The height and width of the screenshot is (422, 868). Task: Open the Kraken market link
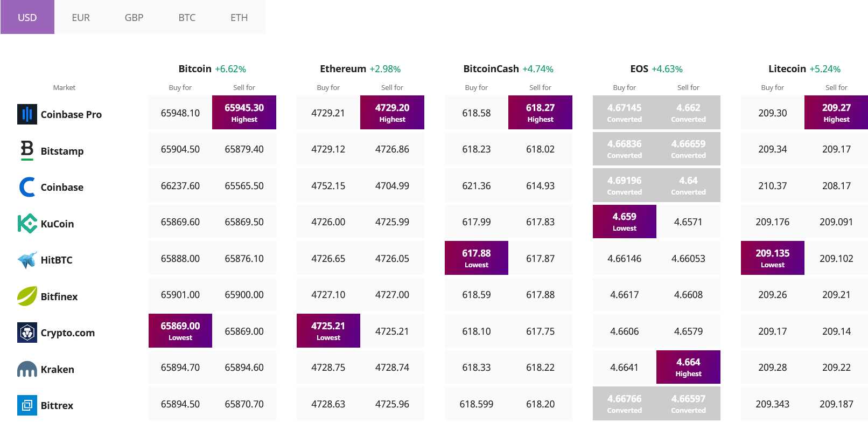[58, 369]
